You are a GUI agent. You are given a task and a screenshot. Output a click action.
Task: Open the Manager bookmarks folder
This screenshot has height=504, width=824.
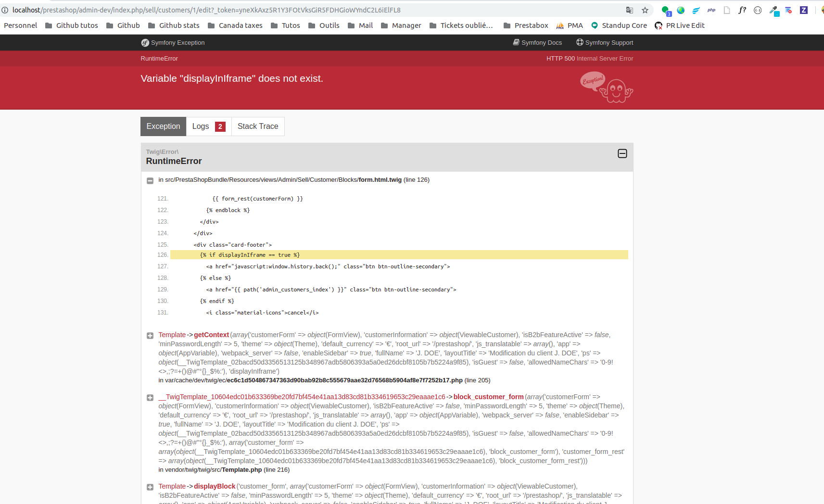(x=401, y=25)
